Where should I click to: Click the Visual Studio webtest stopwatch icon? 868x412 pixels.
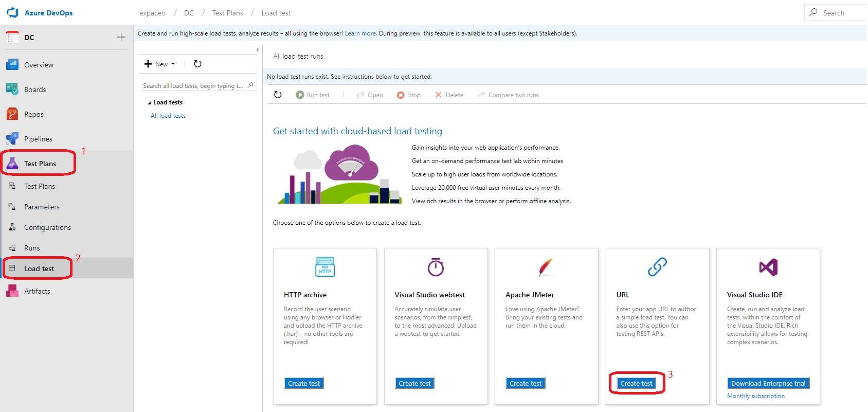(x=436, y=267)
